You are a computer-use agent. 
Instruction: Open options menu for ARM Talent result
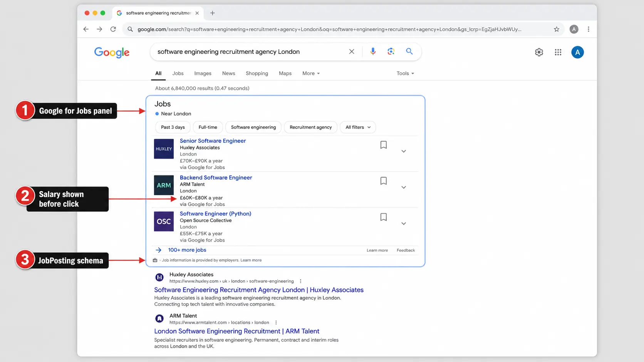pyautogui.click(x=276, y=323)
